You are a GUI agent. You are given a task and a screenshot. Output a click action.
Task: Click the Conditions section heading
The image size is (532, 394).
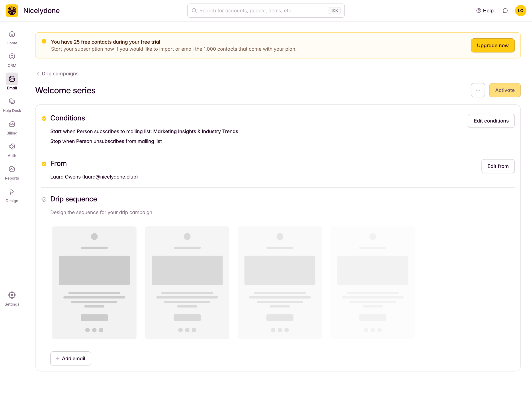pos(68,118)
